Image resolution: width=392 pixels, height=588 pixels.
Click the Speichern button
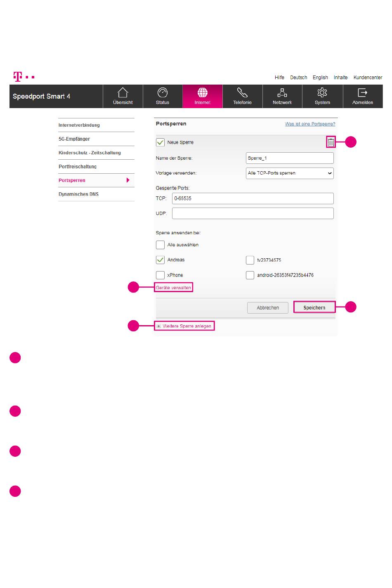(x=314, y=307)
